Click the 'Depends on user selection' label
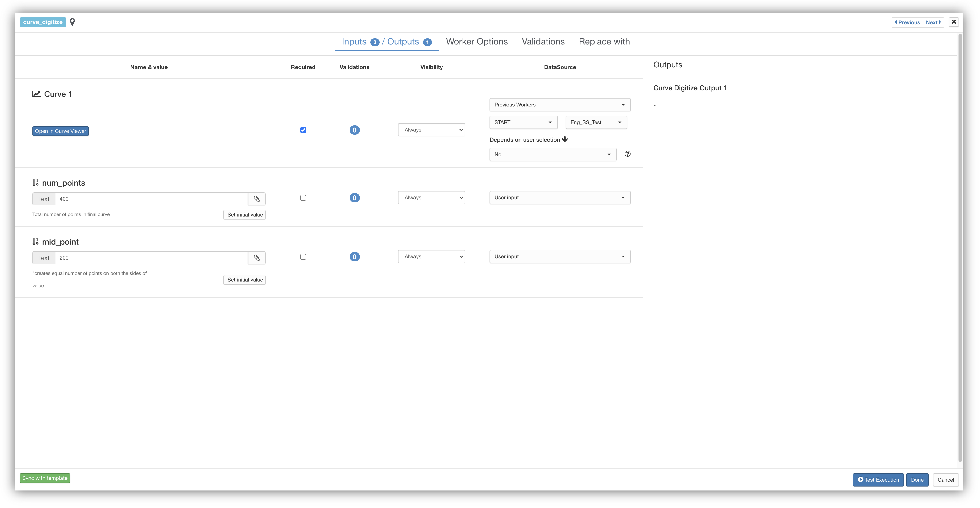The image size is (980, 508). click(x=525, y=140)
